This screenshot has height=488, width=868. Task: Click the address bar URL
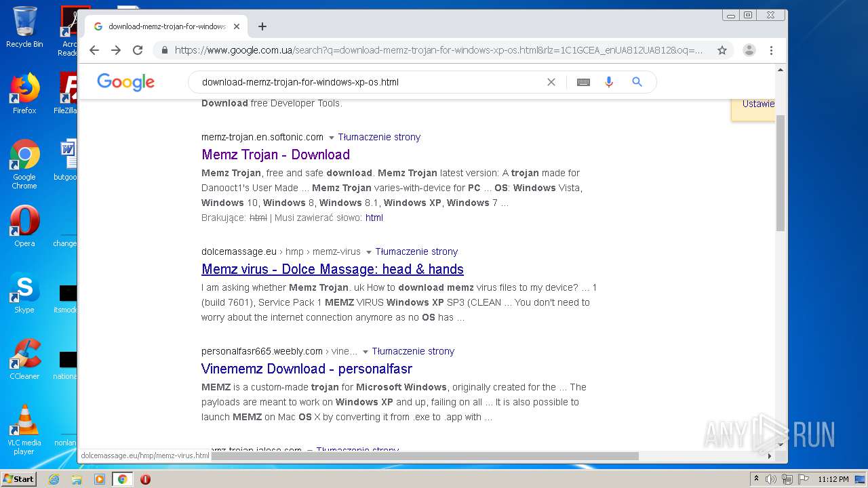coord(439,50)
